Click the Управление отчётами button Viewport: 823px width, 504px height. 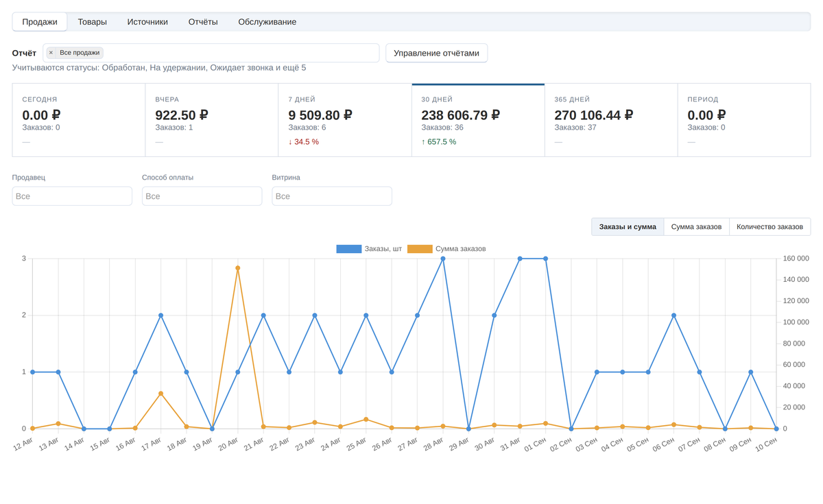click(x=436, y=53)
